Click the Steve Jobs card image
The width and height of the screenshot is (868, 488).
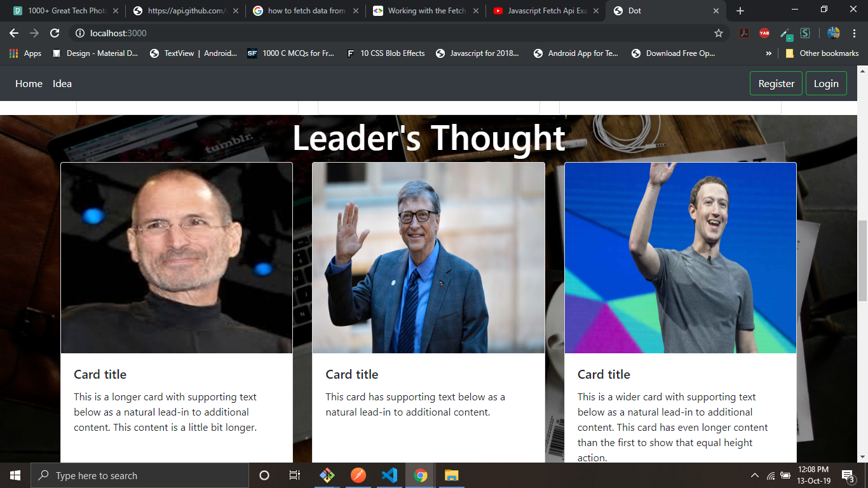pyautogui.click(x=177, y=258)
